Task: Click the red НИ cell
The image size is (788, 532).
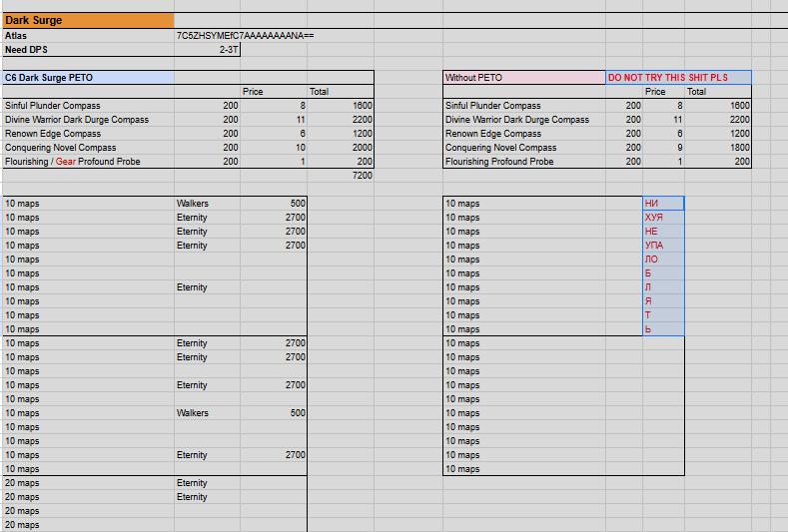Action: [x=663, y=204]
